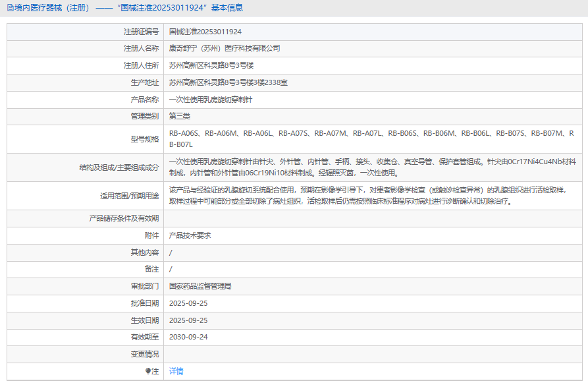Select the registration number 国械注准20253011924 value
Screen dimensions: 588x383
205,32
